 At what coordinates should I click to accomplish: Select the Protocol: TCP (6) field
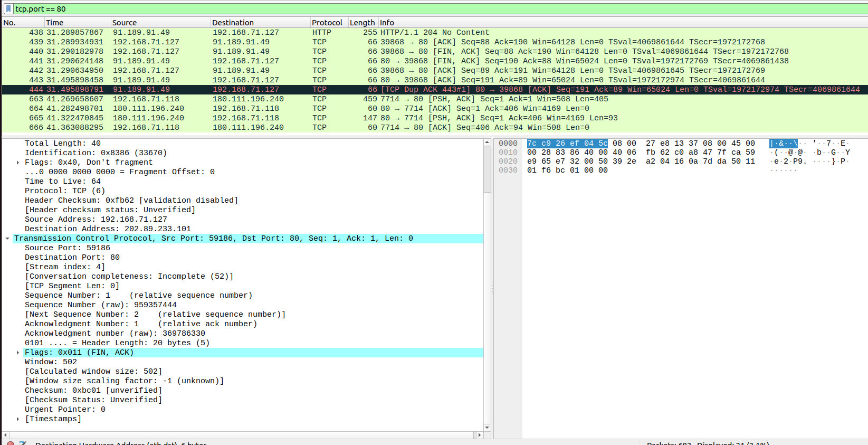pos(65,191)
